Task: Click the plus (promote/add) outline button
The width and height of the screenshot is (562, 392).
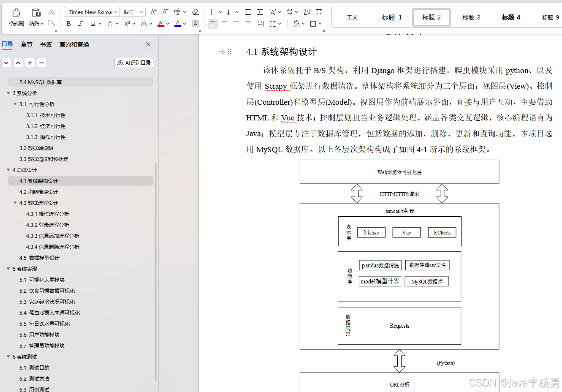Action: [30, 63]
